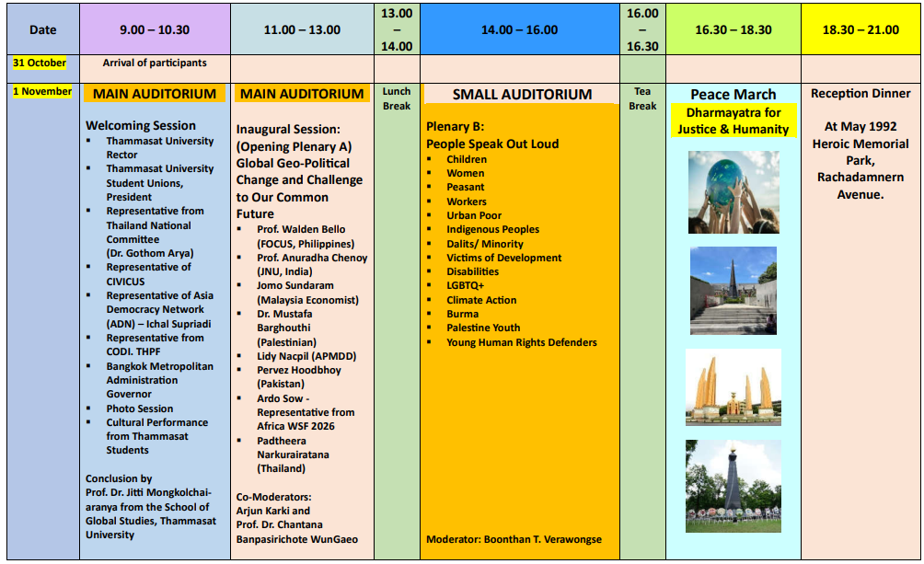Screen dimensions: 924x564
Task: Select the Peace March title
Action: pos(733,95)
